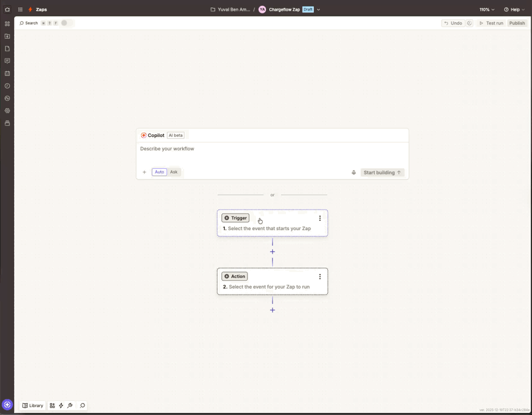The height and width of the screenshot is (415, 532).
Task: Expand the chevron next to Draft badge
Action: pyautogui.click(x=319, y=9)
